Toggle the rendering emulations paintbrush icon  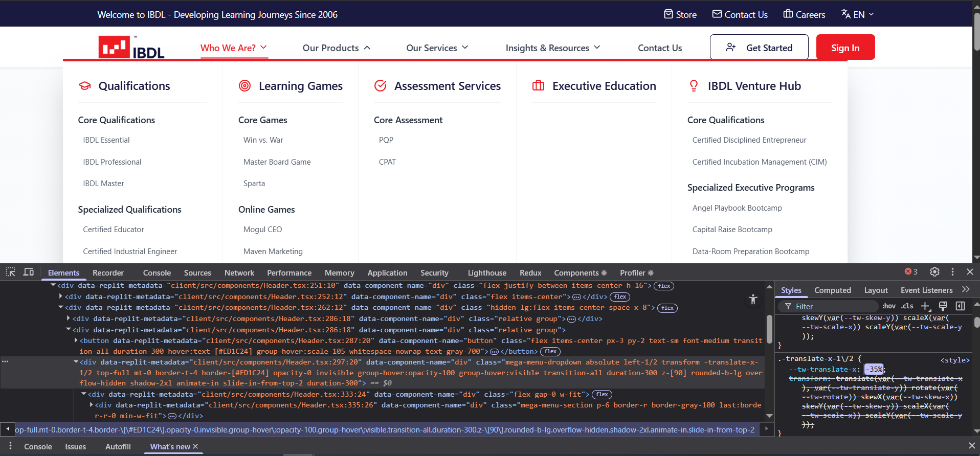coord(943,306)
